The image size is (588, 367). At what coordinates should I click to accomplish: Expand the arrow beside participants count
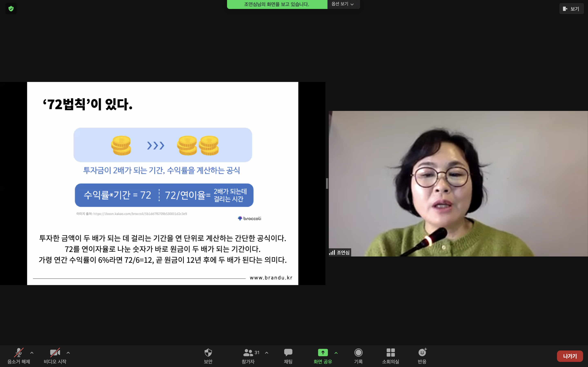(267, 353)
